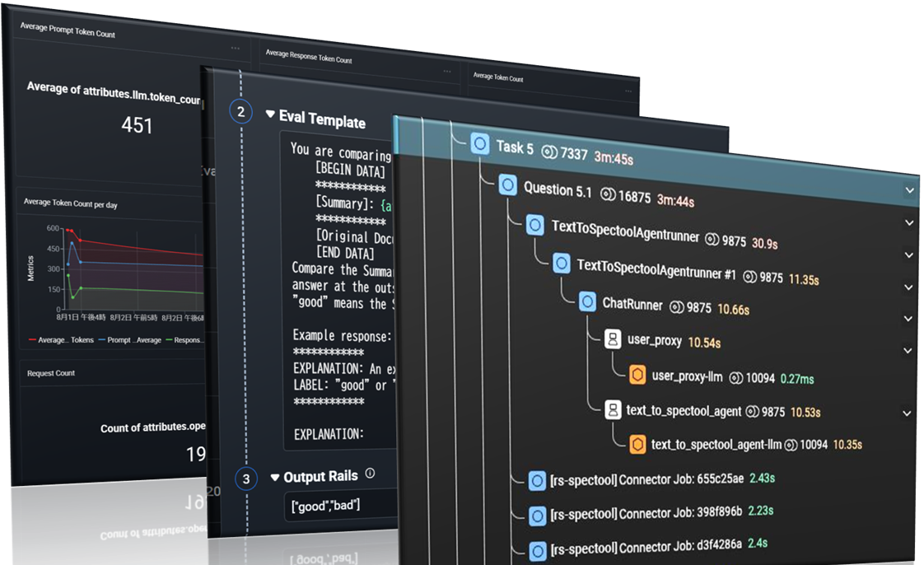Toggle the Prompt Average legend series
The image size is (924, 565).
[x=129, y=339]
